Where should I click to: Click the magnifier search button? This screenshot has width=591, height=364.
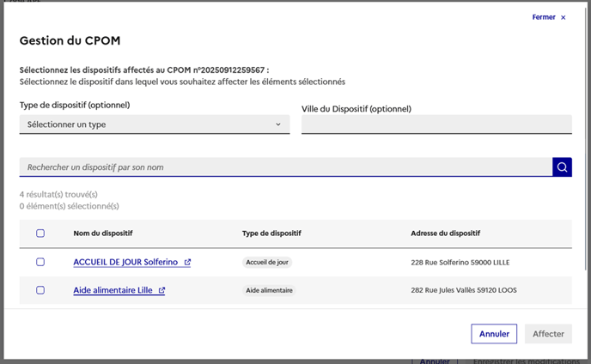point(562,167)
